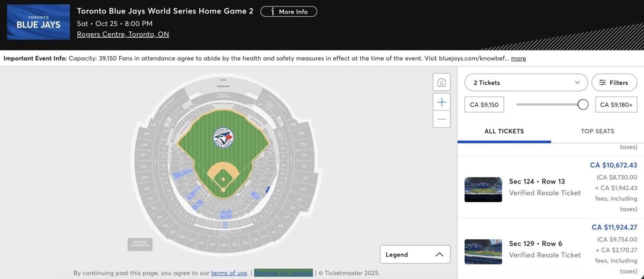The height and width of the screenshot is (279, 644).
Task: Click the info icon beside More Info
Action: (272, 11)
